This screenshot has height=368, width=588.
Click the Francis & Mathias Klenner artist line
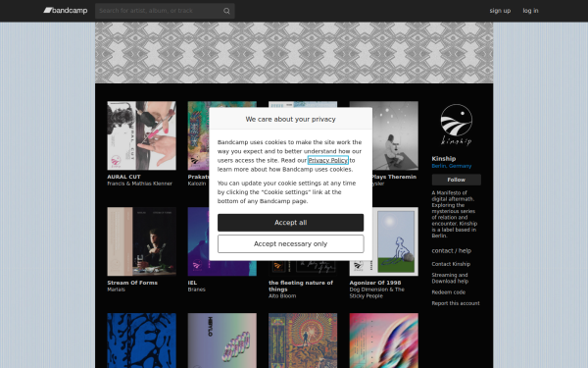click(139, 184)
